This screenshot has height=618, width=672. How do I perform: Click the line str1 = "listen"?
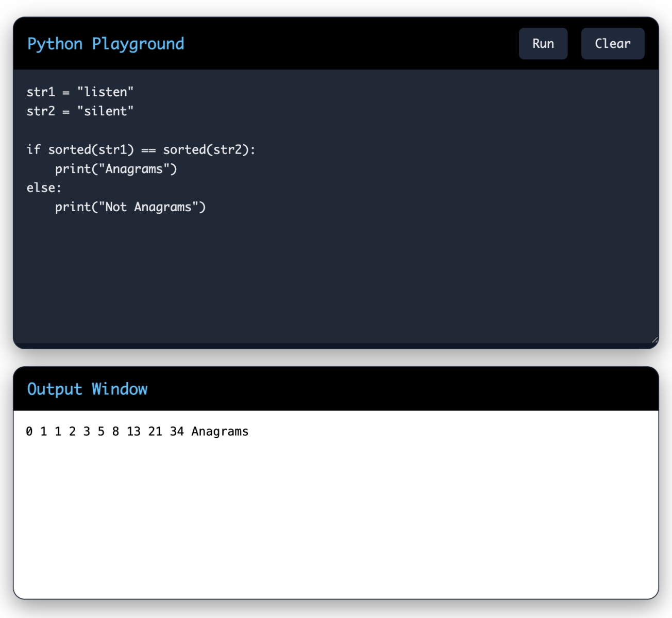[x=80, y=92]
